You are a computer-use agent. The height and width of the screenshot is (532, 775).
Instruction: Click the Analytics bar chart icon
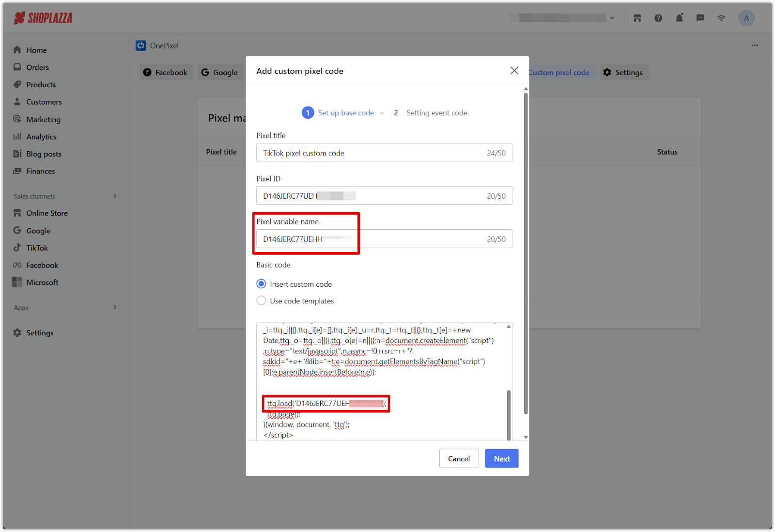click(17, 137)
